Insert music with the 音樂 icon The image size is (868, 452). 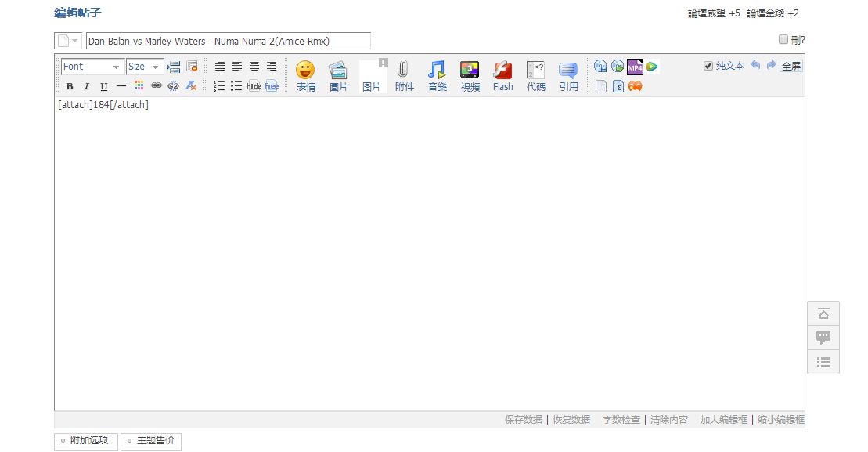coord(437,71)
